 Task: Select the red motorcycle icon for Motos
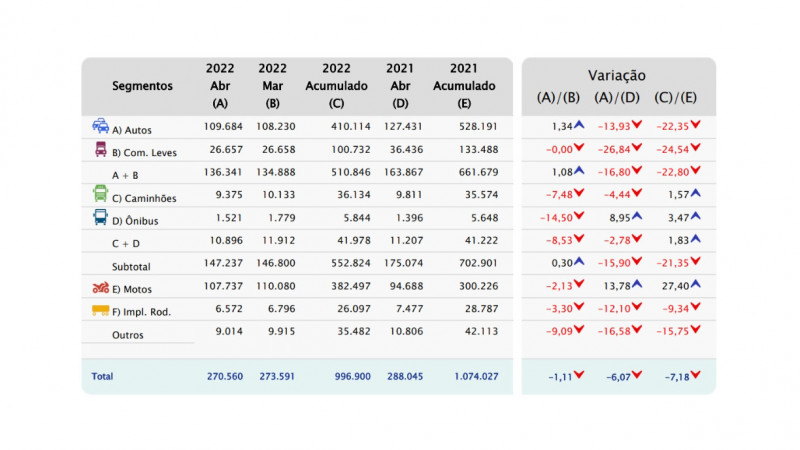click(101, 288)
